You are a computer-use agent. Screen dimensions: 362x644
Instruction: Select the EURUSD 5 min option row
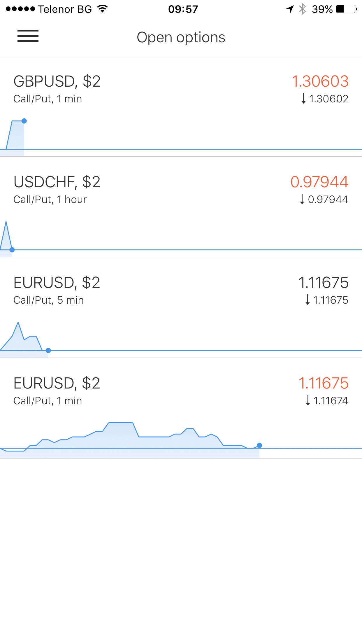pos(57,283)
